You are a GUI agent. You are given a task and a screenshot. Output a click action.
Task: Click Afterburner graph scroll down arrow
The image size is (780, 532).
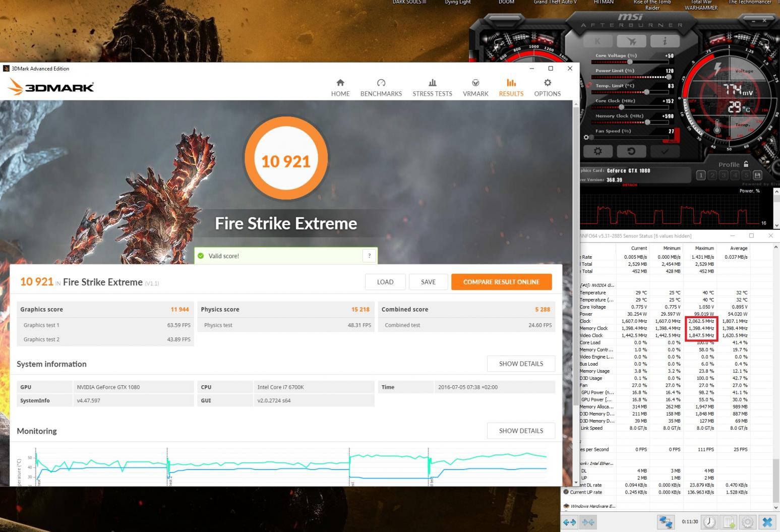click(x=776, y=225)
